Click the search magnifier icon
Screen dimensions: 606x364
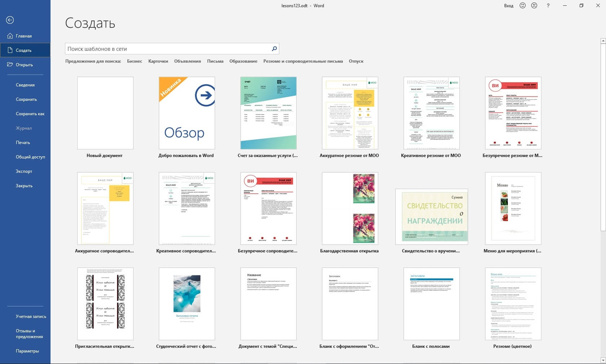point(274,49)
